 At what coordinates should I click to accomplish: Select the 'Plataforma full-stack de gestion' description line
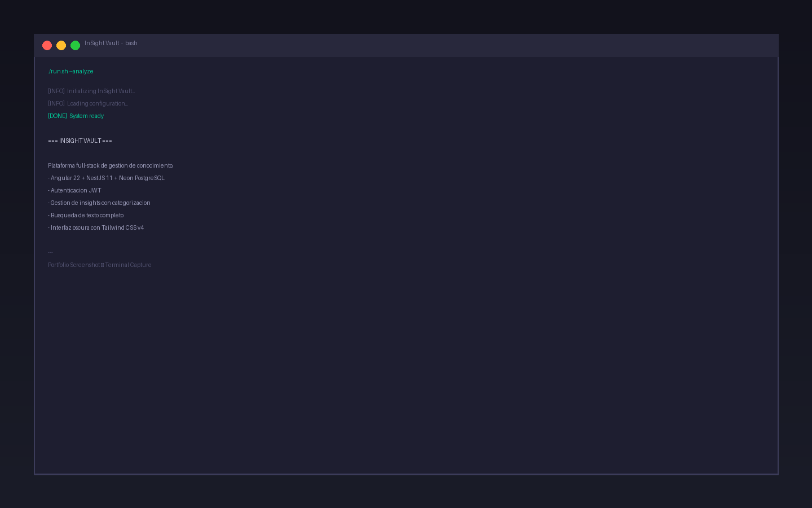click(x=111, y=165)
